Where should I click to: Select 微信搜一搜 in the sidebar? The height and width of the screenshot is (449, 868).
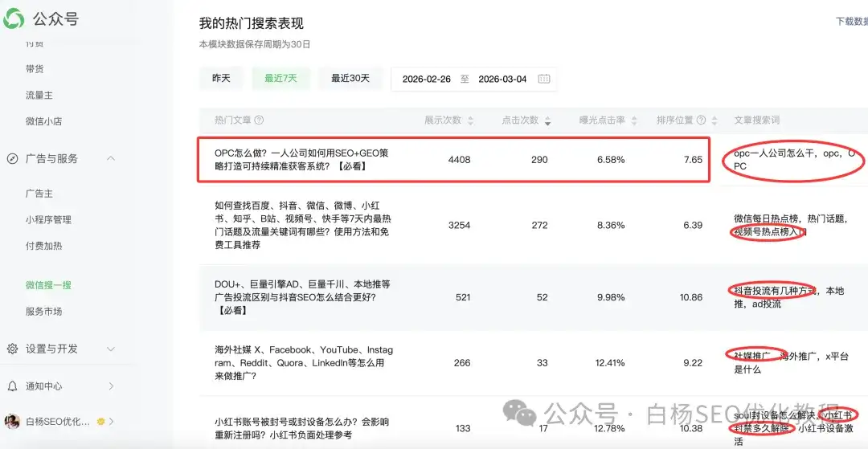coord(48,285)
